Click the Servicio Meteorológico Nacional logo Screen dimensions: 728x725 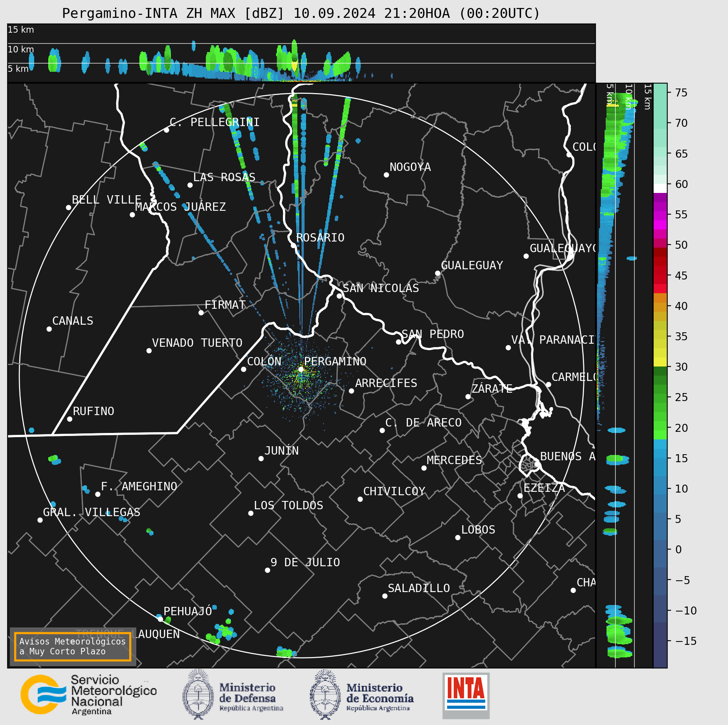coord(88,695)
